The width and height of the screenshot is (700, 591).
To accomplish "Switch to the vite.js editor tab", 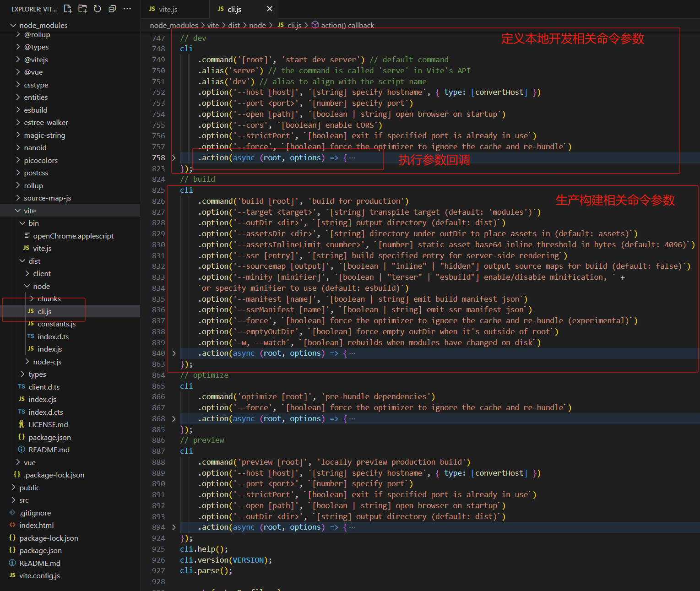I will (x=175, y=9).
